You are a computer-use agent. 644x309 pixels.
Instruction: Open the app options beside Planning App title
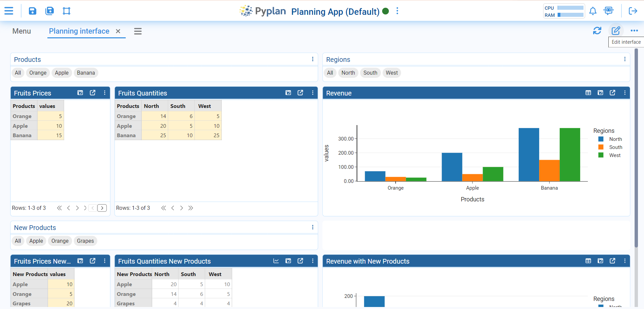click(x=397, y=11)
